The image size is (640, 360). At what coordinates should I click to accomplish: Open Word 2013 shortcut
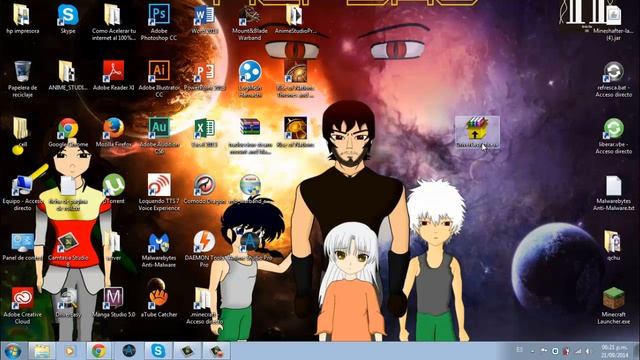pos(204,19)
